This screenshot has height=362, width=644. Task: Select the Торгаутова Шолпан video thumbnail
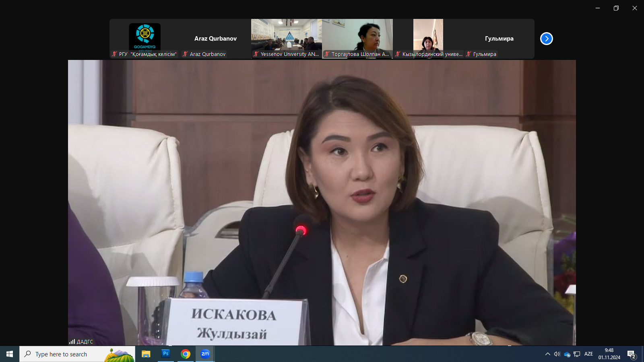357,35
